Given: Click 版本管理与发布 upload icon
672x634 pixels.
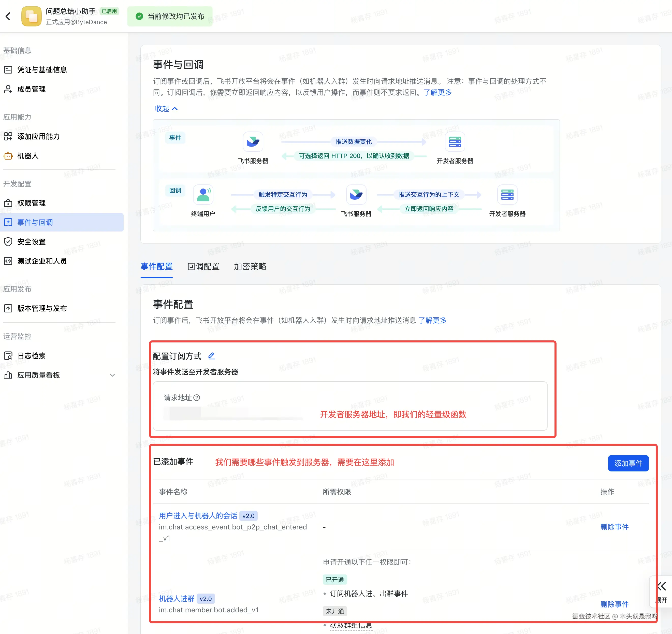Looking at the screenshot, I should click(x=8, y=308).
